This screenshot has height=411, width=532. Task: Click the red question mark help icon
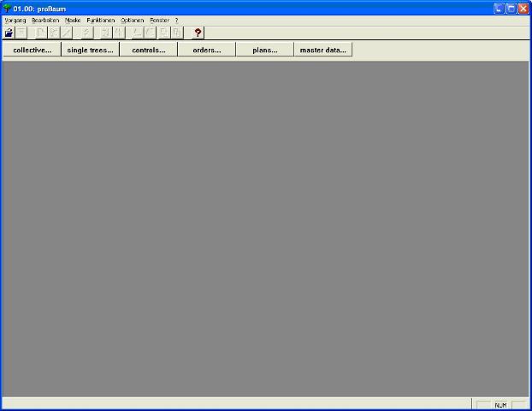click(198, 33)
